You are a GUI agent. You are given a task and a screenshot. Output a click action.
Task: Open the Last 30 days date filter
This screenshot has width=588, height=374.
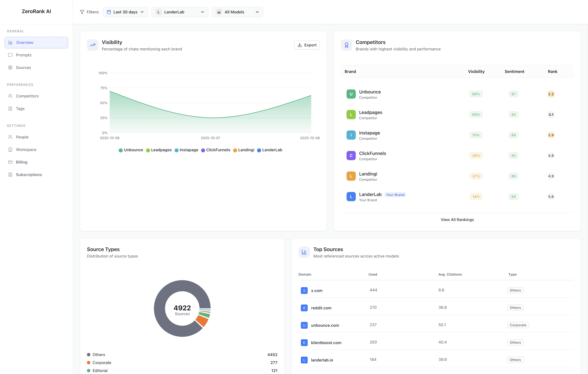point(125,12)
